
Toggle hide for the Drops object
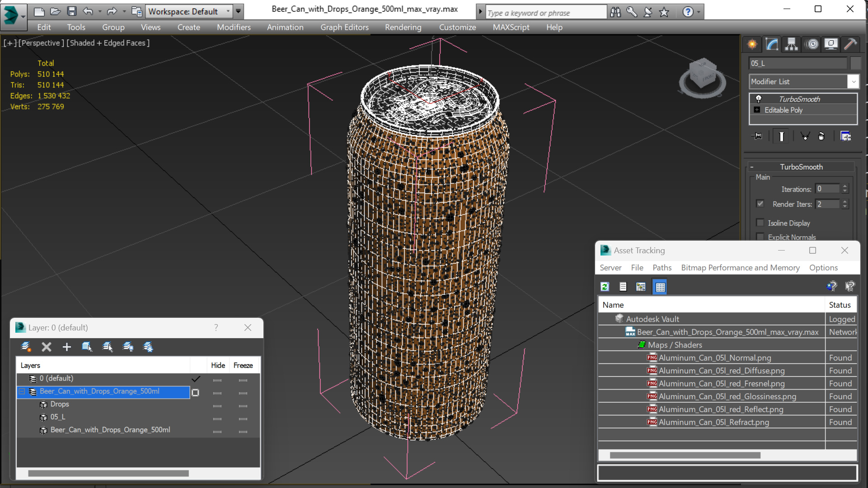click(217, 406)
